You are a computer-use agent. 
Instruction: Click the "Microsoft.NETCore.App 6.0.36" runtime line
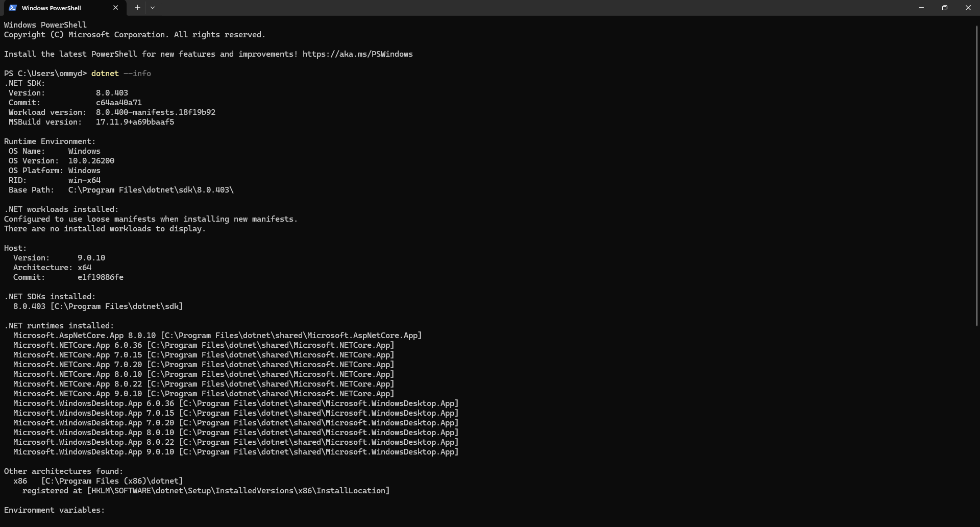pyautogui.click(x=204, y=345)
